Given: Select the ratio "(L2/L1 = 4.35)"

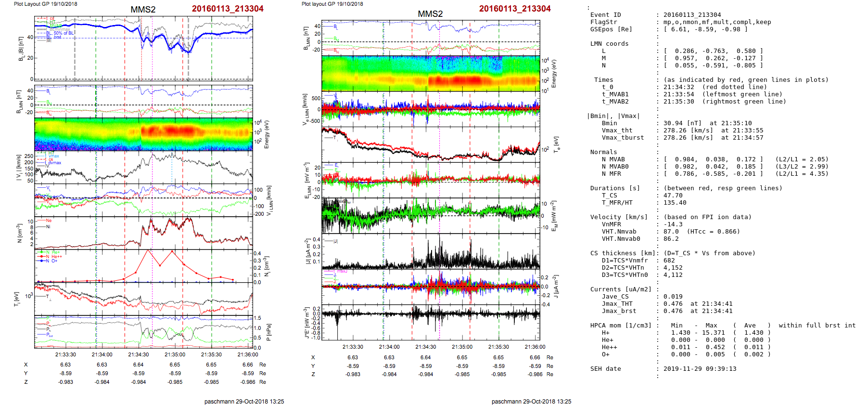Looking at the screenshot, I should point(802,174).
